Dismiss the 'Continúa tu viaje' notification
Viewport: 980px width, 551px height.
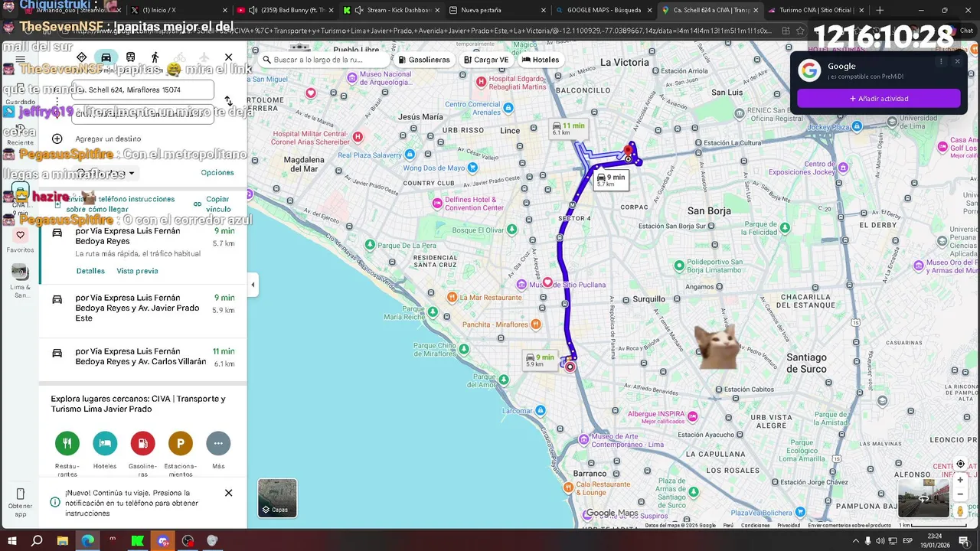[228, 493]
